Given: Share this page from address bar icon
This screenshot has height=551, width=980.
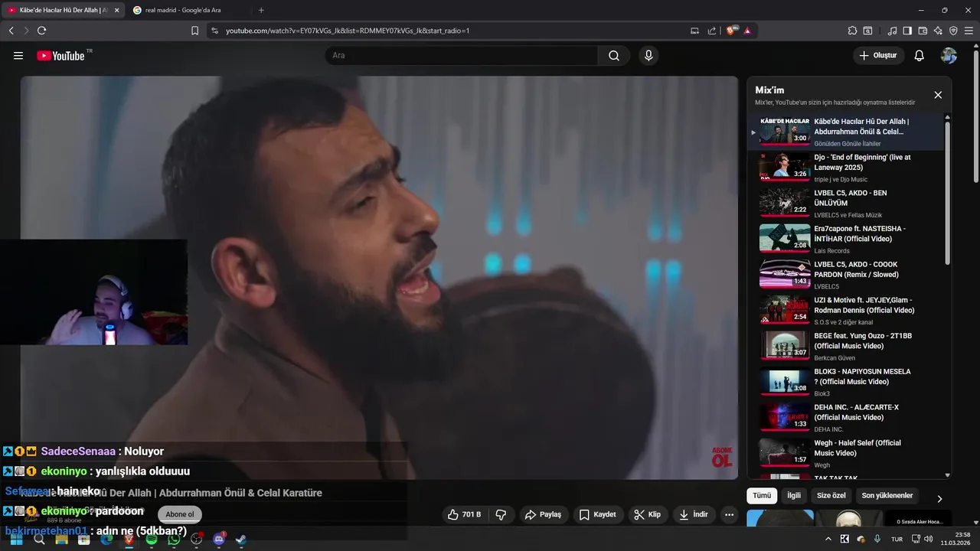Looking at the screenshot, I should point(712,31).
